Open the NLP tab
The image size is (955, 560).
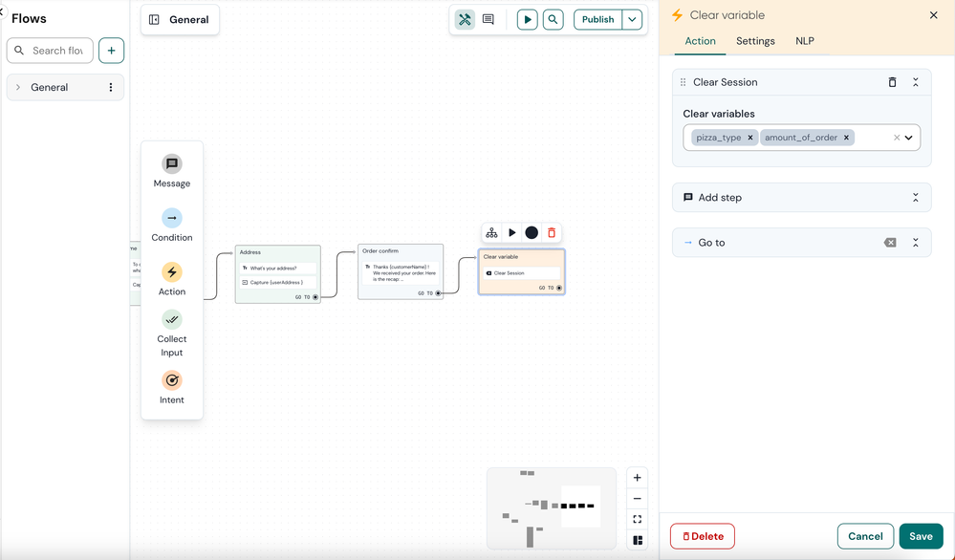point(805,41)
